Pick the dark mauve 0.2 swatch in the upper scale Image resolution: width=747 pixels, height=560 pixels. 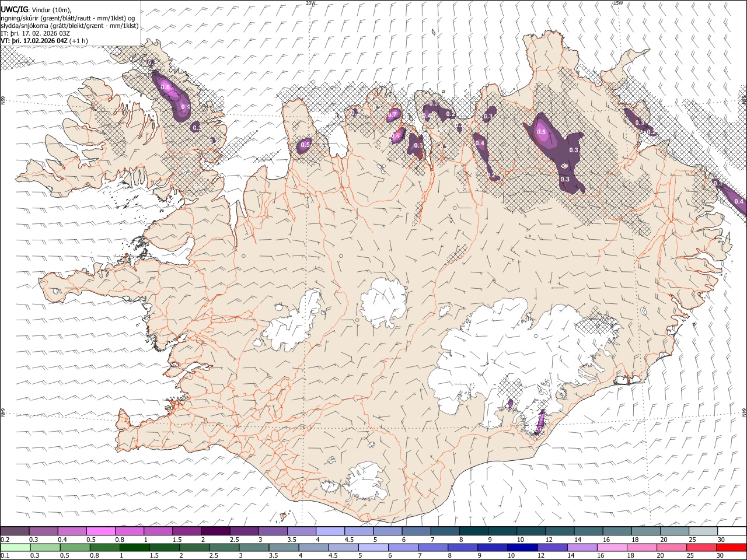pos(15,531)
